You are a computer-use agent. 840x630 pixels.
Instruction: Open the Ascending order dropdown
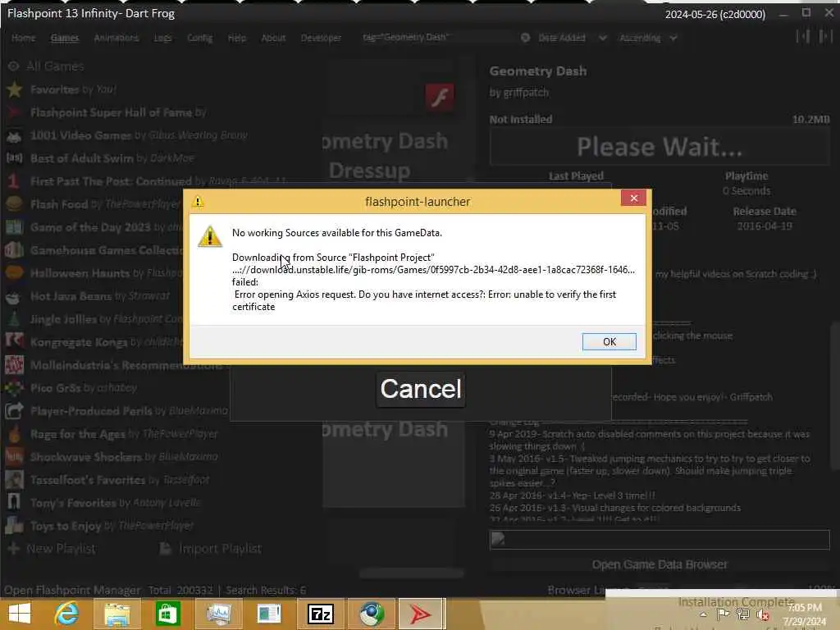(x=649, y=38)
